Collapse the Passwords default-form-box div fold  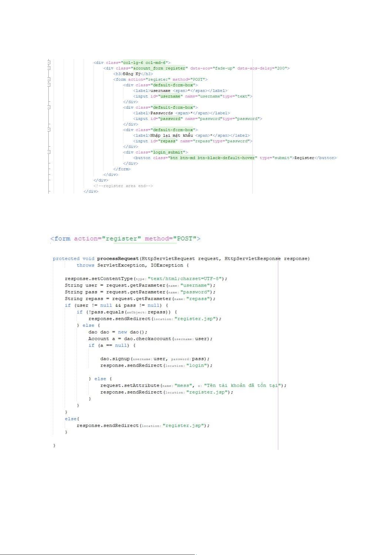pos(49,107)
